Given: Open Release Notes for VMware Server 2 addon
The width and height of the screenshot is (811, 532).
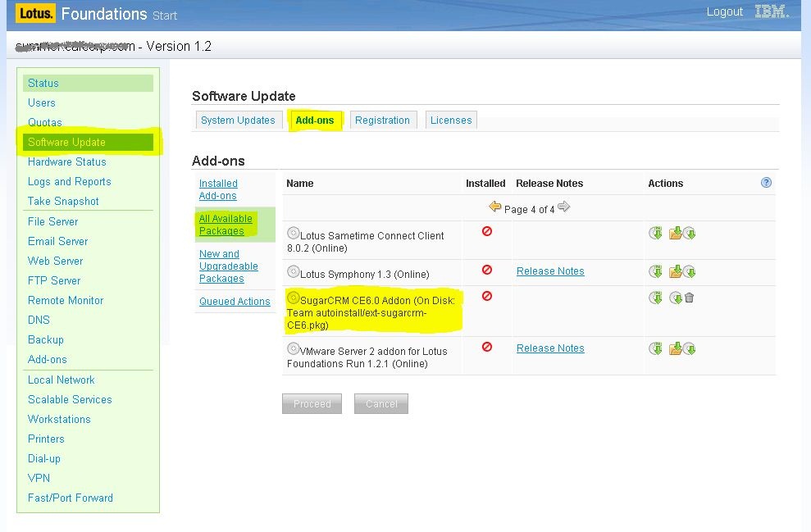Looking at the screenshot, I should (550, 348).
